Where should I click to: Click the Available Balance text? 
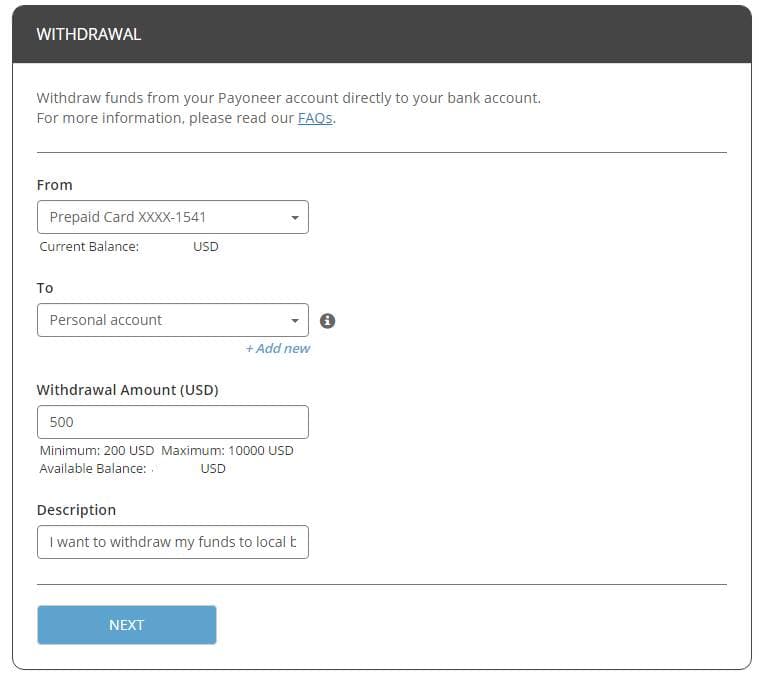pos(93,468)
